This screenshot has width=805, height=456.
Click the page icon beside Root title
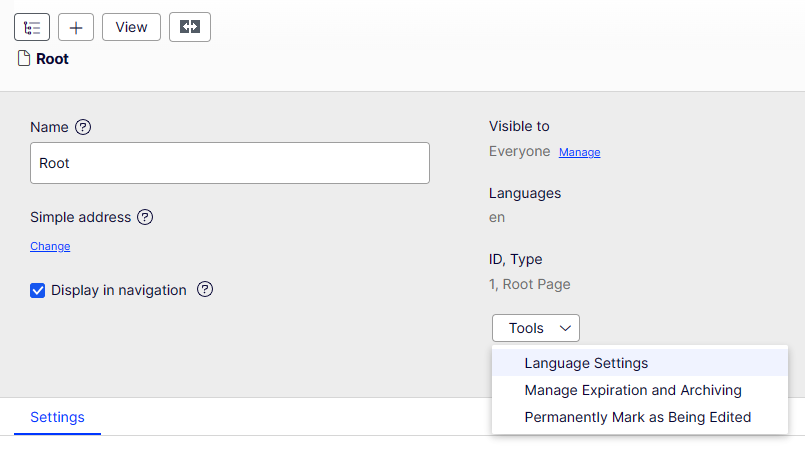(x=24, y=59)
